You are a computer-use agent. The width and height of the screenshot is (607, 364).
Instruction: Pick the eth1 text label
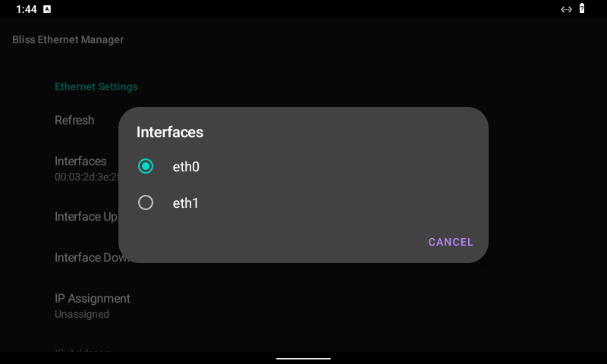186,203
